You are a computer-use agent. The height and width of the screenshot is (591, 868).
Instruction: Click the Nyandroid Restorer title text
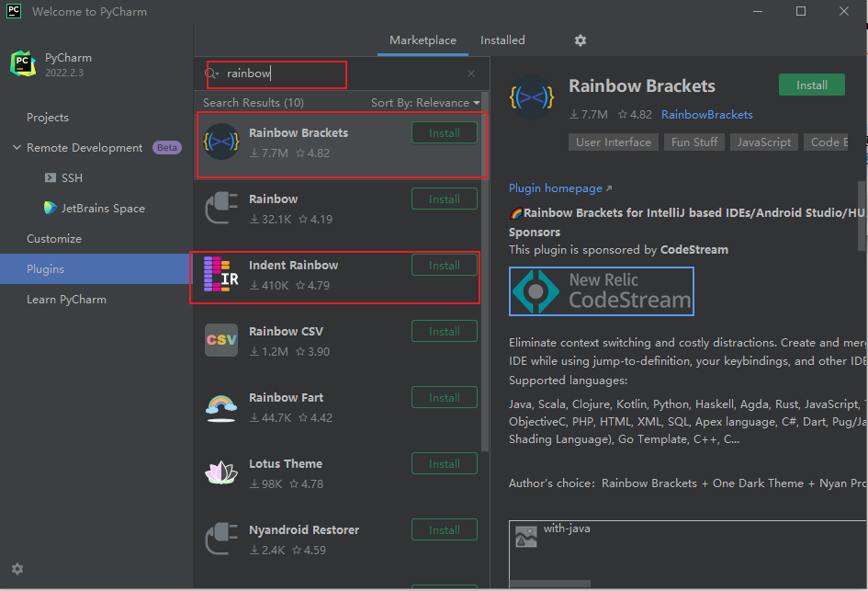coord(304,530)
